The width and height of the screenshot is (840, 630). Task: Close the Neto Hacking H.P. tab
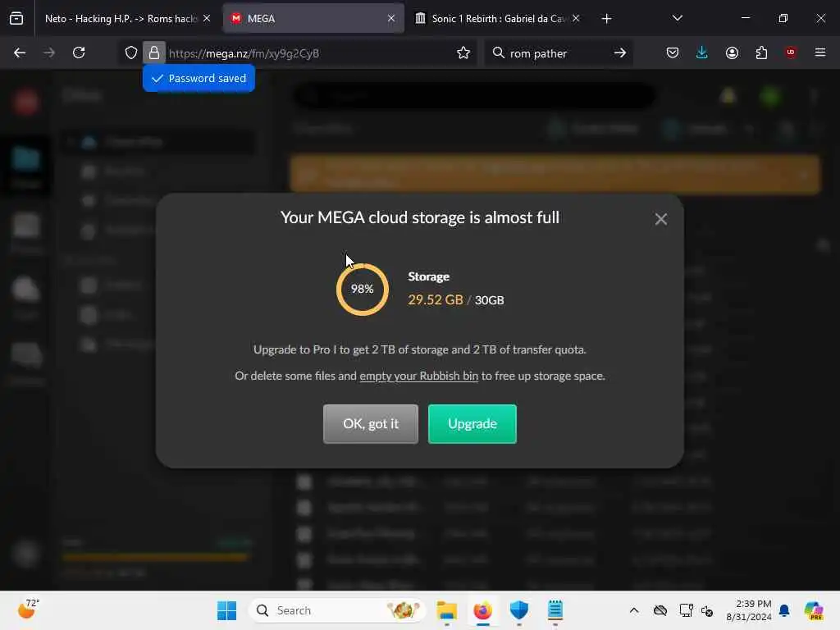[207, 18]
